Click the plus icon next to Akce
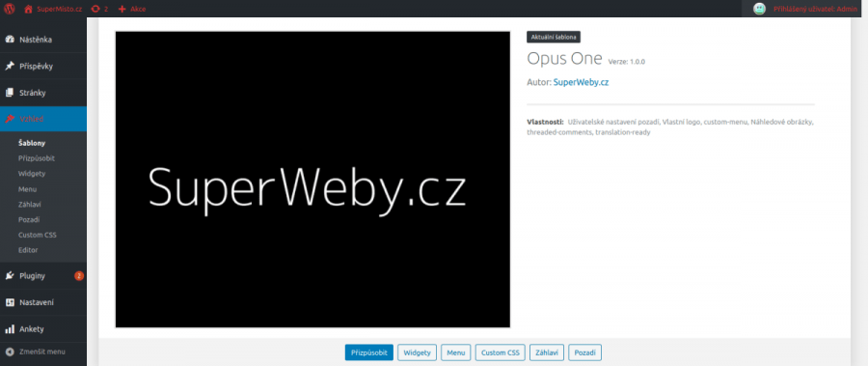The width and height of the screenshot is (868, 366). click(x=122, y=9)
